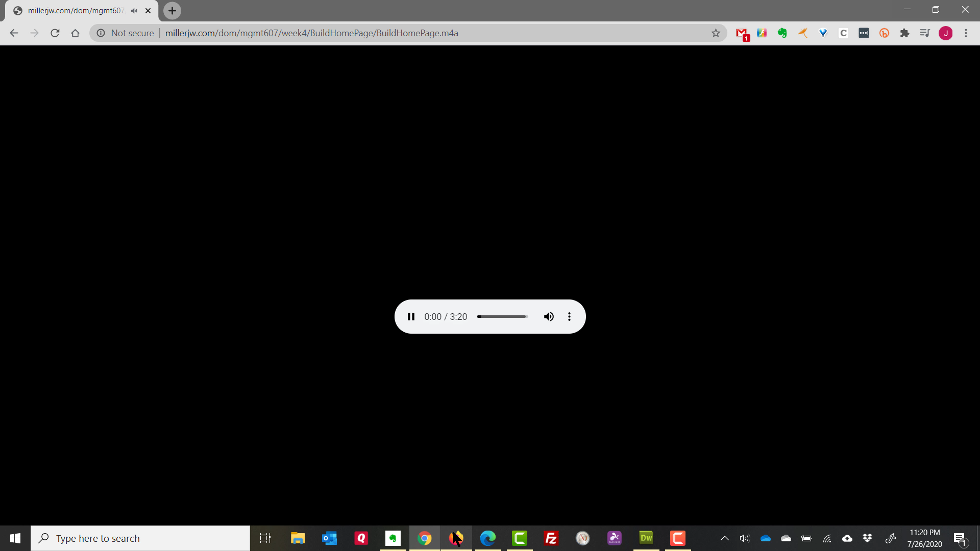Click the audio progress slider
Screen dimensions: 980x551
click(502, 317)
